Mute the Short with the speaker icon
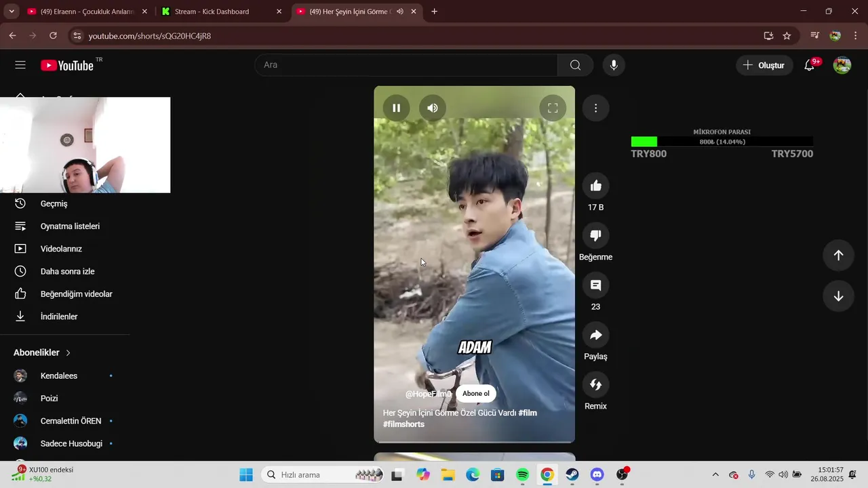 pyautogui.click(x=433, y=108)
